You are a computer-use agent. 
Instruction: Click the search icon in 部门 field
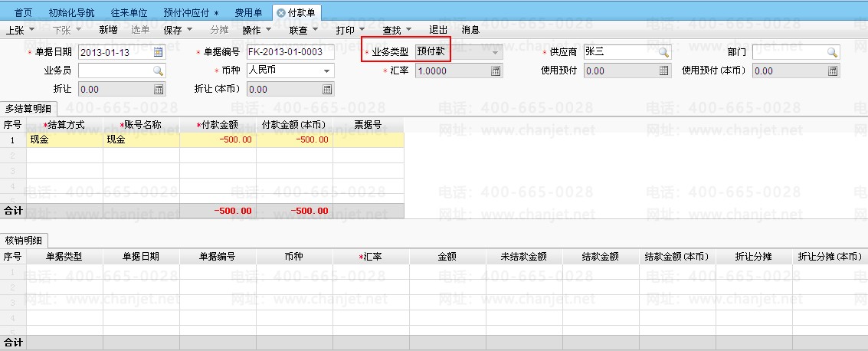click(833, 53)
